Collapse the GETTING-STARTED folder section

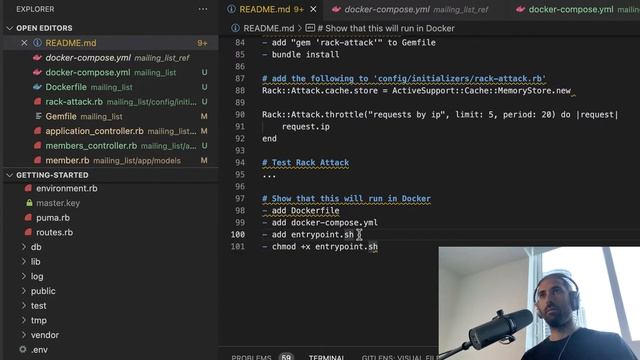9,175
